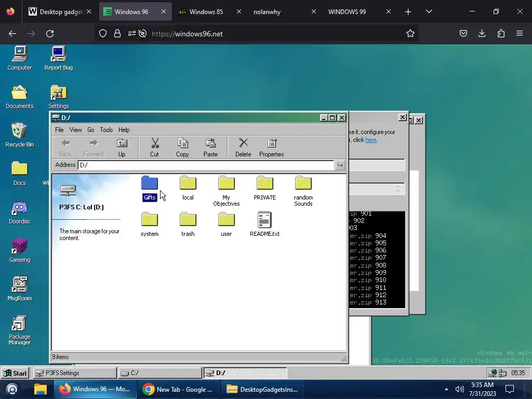Launch the Doordisc shortcut
This screenshot has height=399, width=532.
tap(20, 212)
